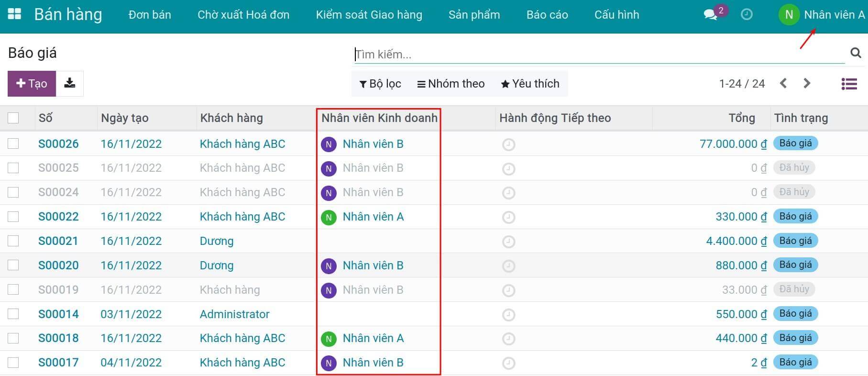Tick the select-all checkbox in table header
The image size is (868, 376).
13,117
